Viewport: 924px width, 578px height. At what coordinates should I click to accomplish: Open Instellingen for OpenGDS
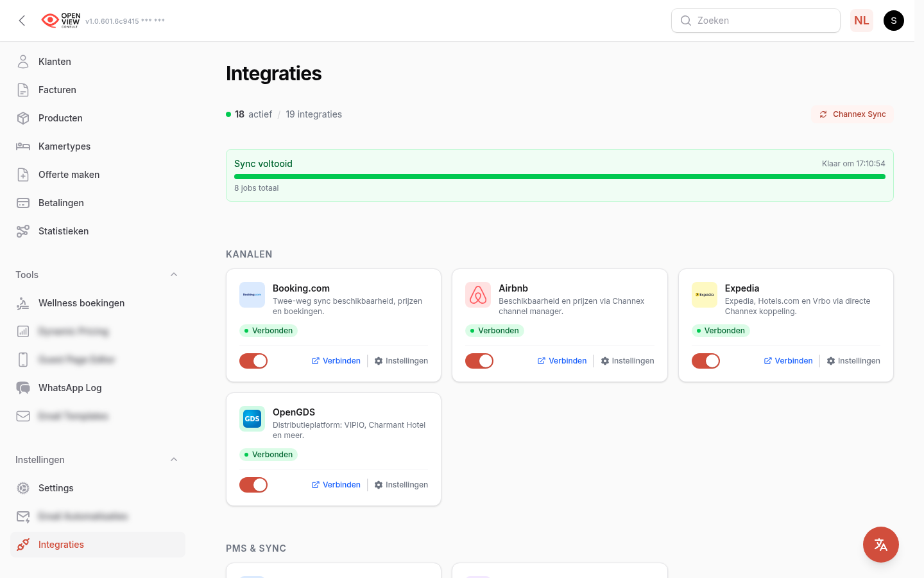coord(401,485)
